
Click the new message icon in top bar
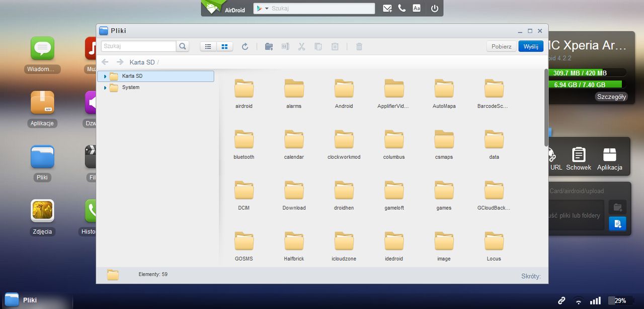[x=387, y=9]
